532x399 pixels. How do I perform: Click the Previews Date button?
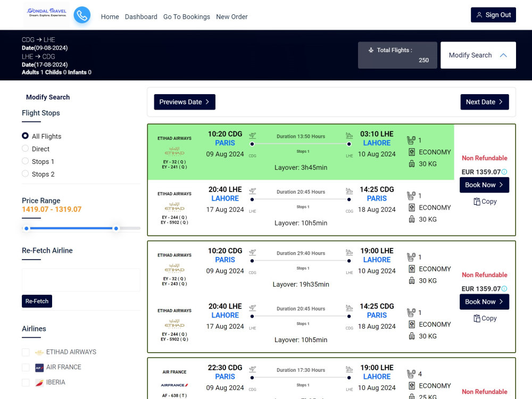coord(185,102)
